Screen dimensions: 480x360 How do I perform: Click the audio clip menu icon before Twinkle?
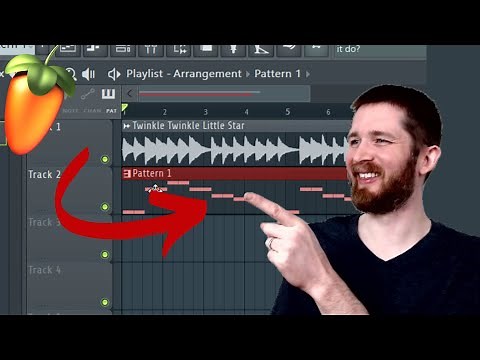pyautogui.click(x=126, y=126)
